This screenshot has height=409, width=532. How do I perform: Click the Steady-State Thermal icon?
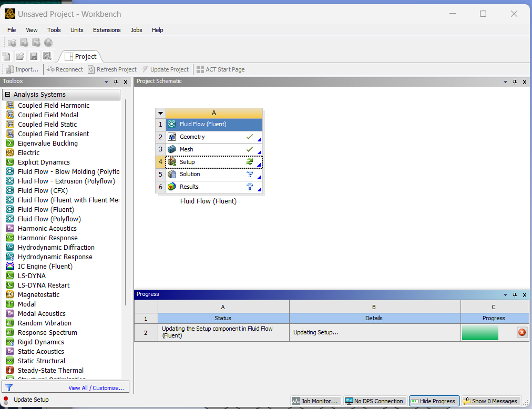(10, 370)
